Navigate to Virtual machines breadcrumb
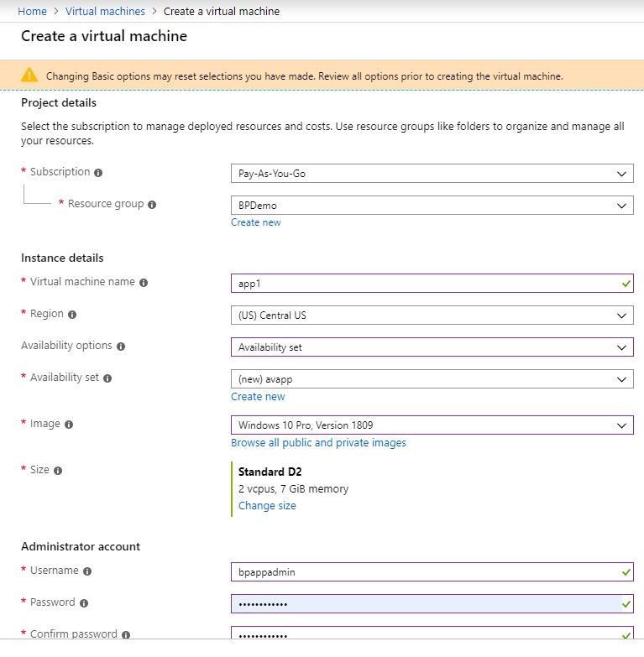Image resolution: width=644 pixels, height=657 pixels. [105, 11]
